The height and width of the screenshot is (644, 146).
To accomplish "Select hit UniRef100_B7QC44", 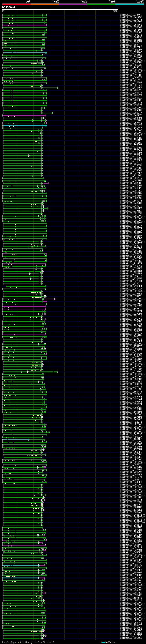I will (x=131, y=151).
